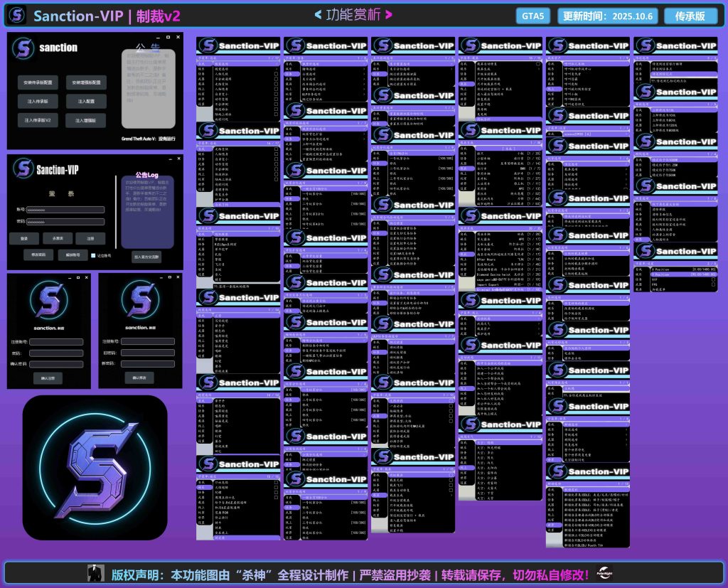Click the large S app icon at bottom left
The width and height of the screenshot is (728, 588).
point(95,467)
